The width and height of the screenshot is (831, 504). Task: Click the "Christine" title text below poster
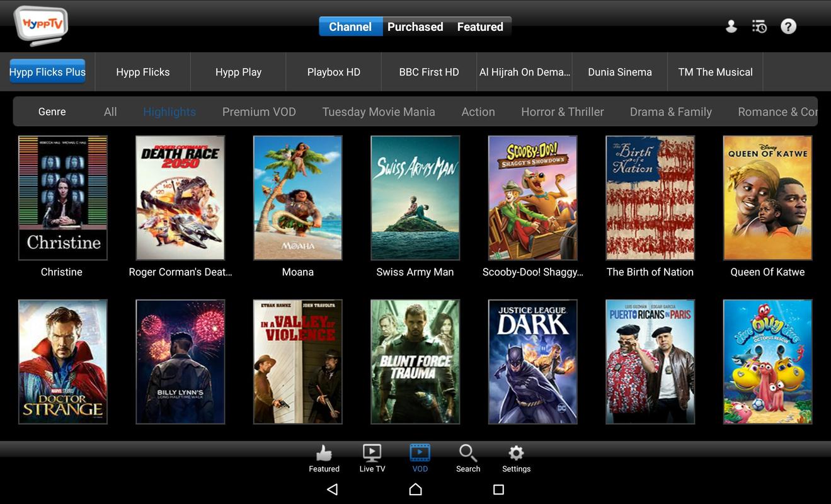pos(62,272)
